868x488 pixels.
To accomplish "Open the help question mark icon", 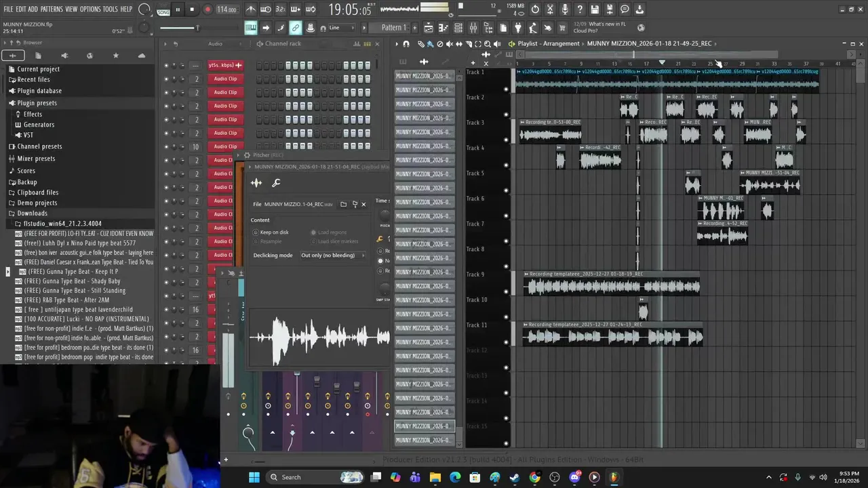I will click(x=580, y=9).
